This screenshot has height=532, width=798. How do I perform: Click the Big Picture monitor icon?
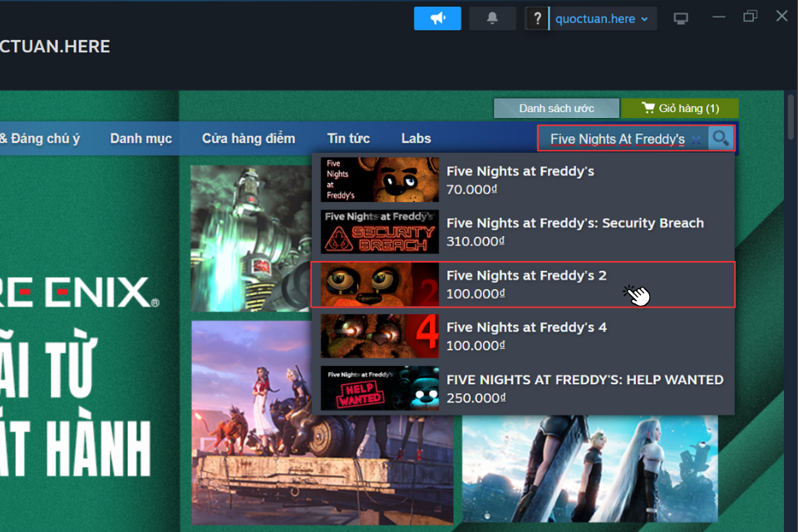point(681,19)
